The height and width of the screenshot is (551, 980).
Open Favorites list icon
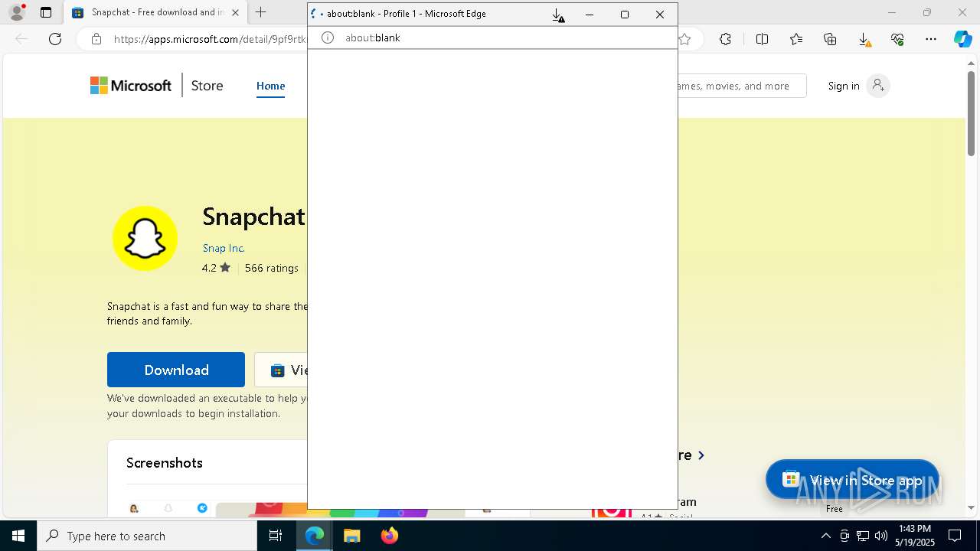pyautogui.click(x=796, y=39)
